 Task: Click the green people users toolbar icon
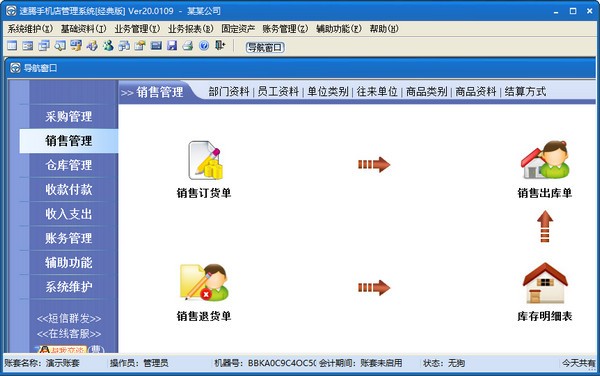click(x=108, y=46)
